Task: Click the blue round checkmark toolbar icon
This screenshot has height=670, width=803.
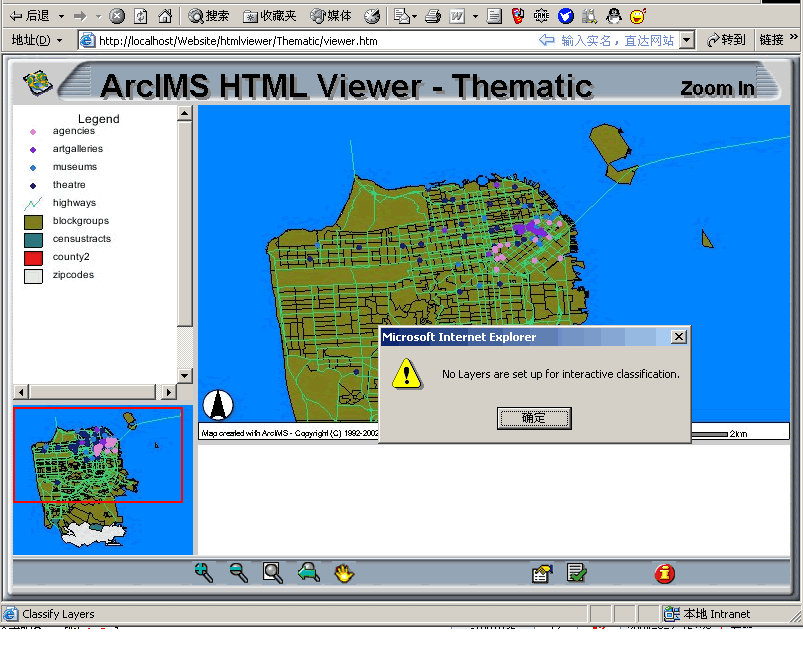Action: point(565,16)
